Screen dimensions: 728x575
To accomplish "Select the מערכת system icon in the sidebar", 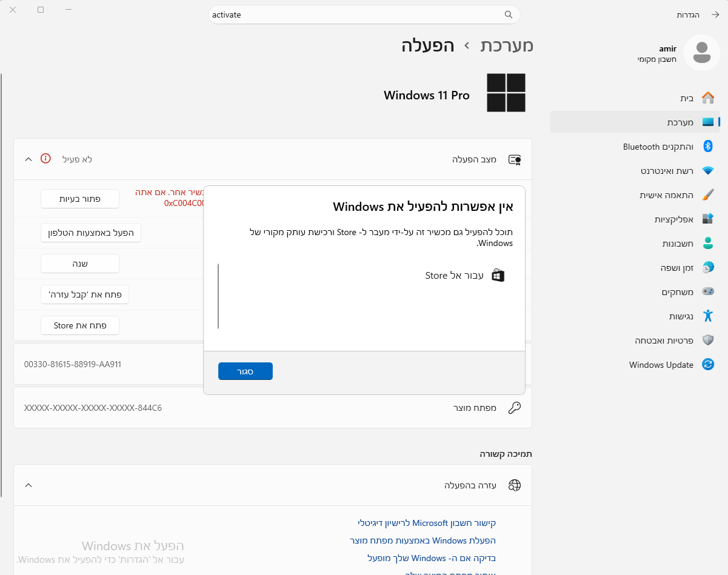I will (707, 122).
